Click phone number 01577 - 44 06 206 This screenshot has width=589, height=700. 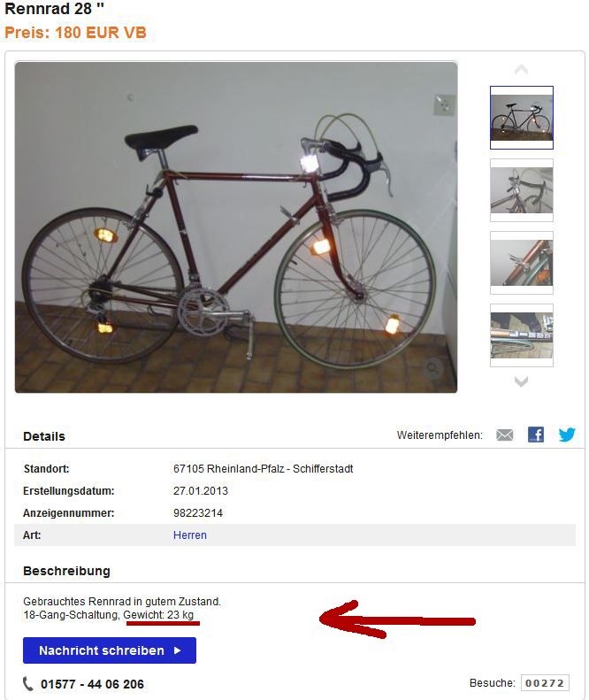pyautogui.click(x=92, y=684)
